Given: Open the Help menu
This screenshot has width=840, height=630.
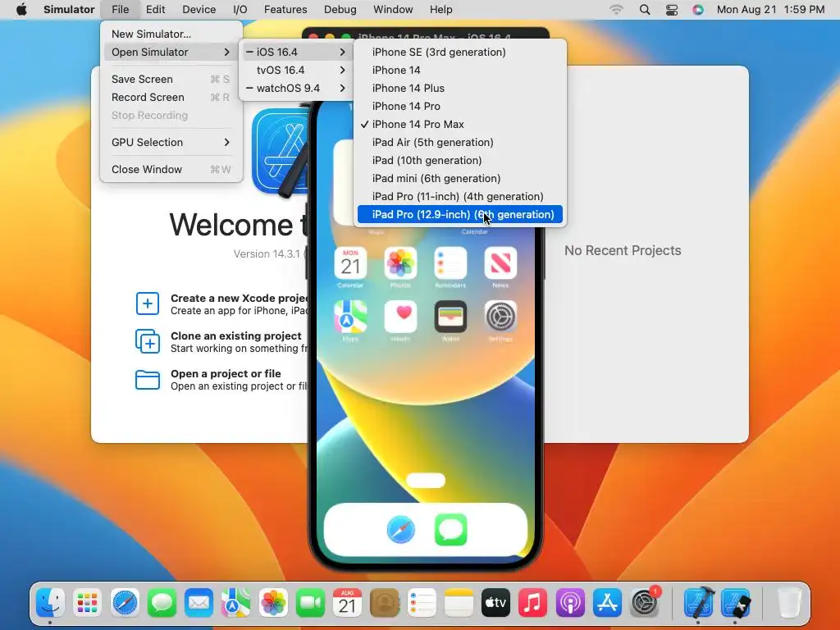Looking at the screenshot, I should coord(441,10).
